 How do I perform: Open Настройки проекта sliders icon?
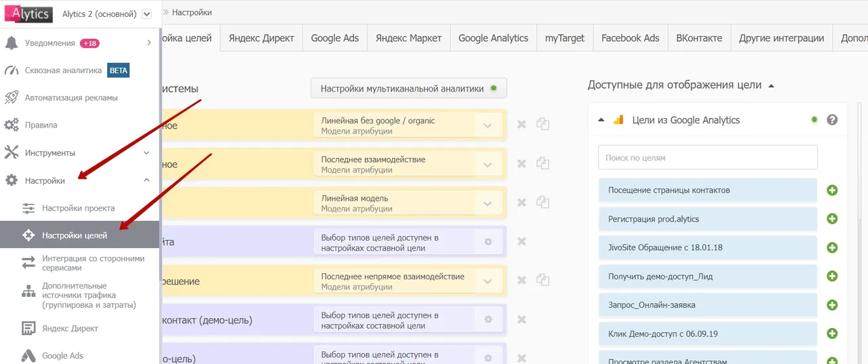tap(28, 208)
